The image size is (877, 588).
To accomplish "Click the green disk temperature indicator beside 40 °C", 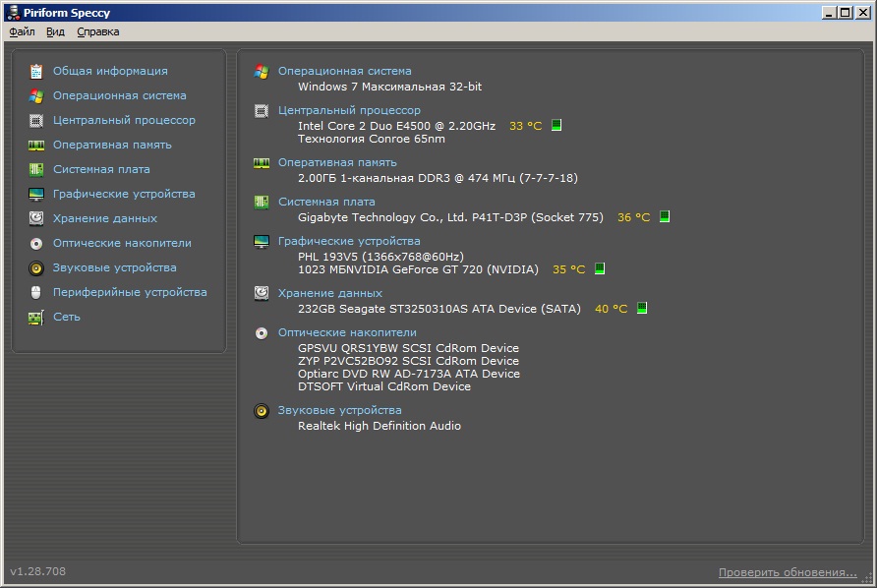I will point(642,308).
